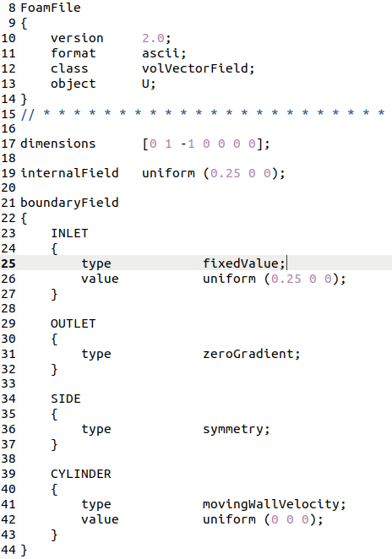Click line number 44 in the gutter
This screenshot has height=559, width=392.
[x=8, y=550]
